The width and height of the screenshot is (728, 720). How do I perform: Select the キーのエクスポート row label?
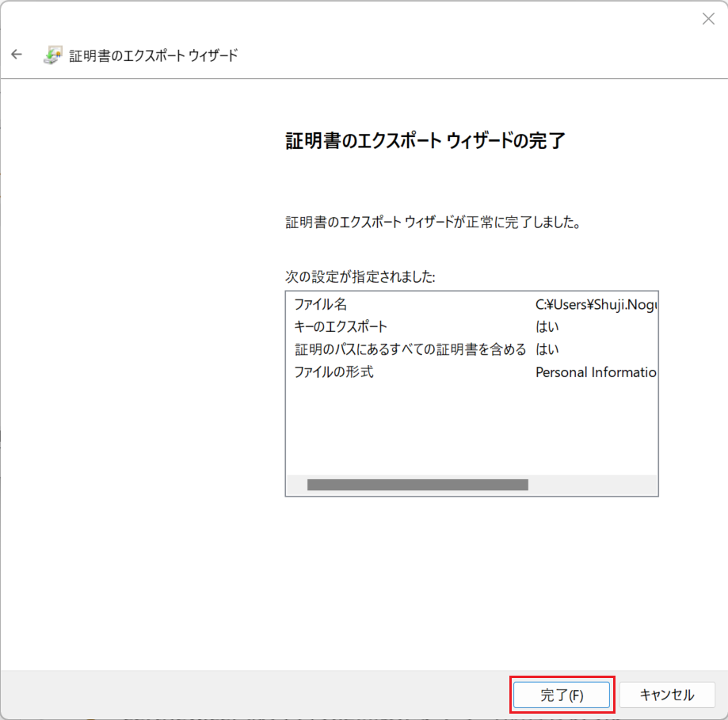[341, 327]
